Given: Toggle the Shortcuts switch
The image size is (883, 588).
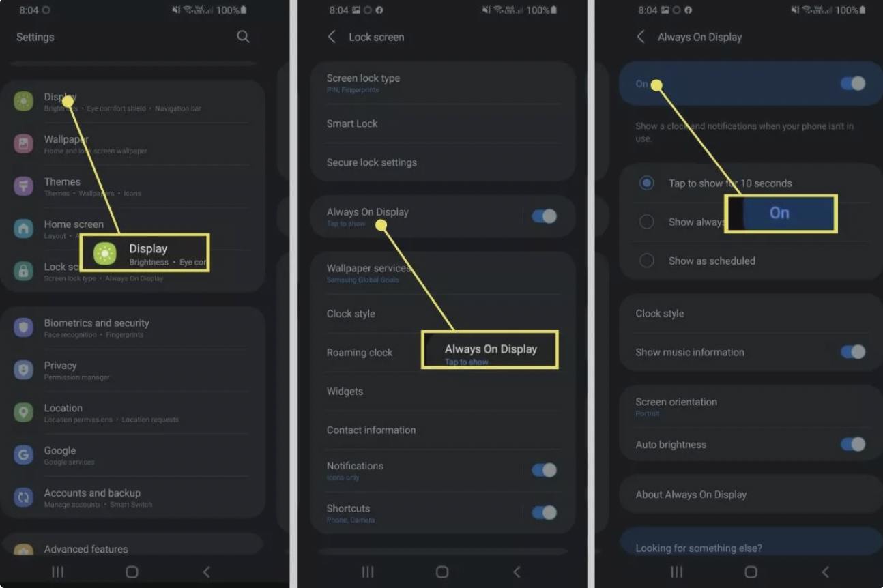Looking at the screenshot, I should pos(545,513).
